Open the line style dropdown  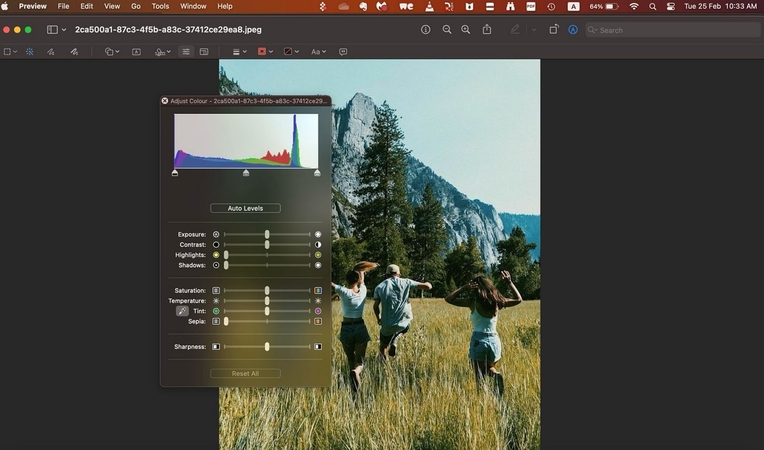tap(239, 52)
